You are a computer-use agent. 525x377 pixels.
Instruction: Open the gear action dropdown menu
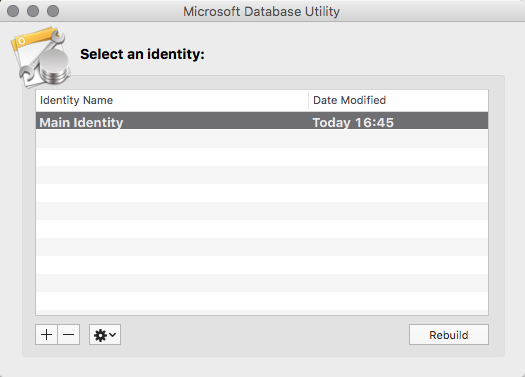click(x=105, y=334)
